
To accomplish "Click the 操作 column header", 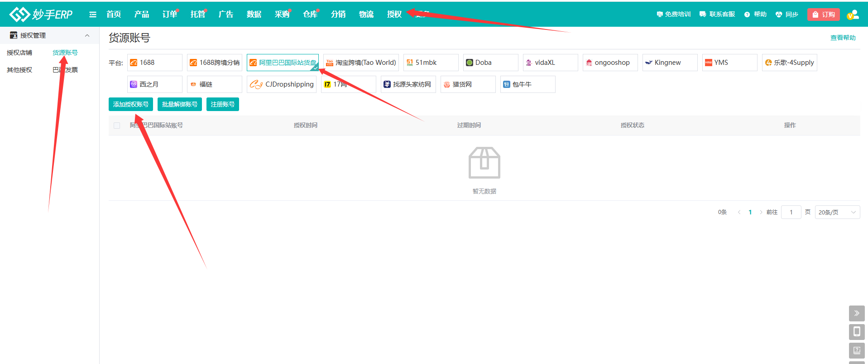I will (x=790, y=125).
